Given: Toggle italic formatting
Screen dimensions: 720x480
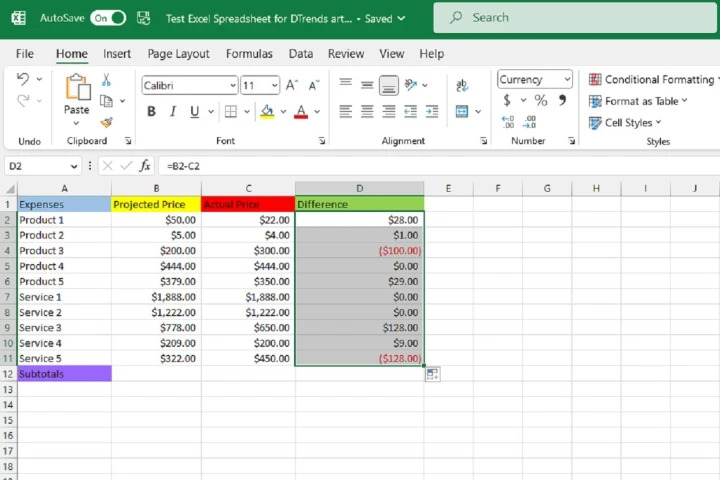Looking at the screenshot, I should (x=173, y=112).
